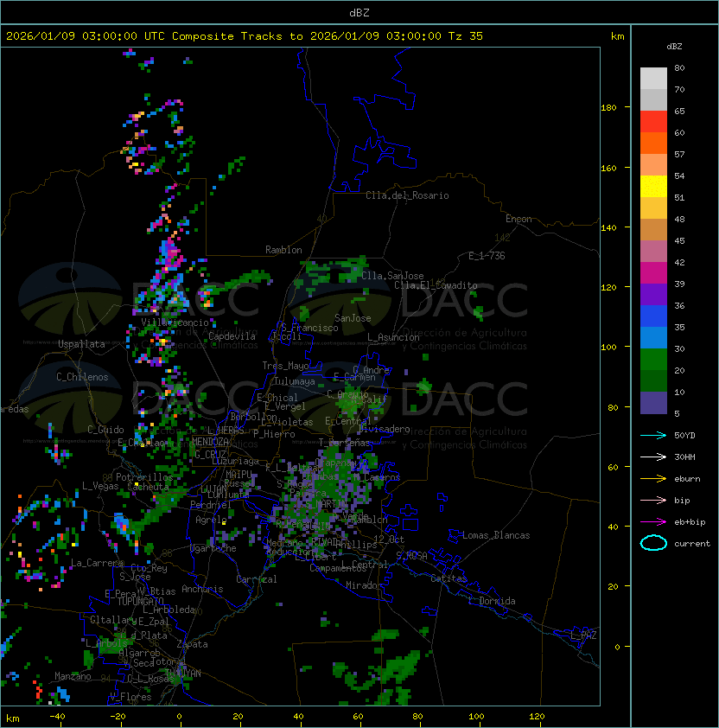Select the slate violet 10 dBZ swatch
This screenshot has height=728, width=719.
(x=653, y=403)
